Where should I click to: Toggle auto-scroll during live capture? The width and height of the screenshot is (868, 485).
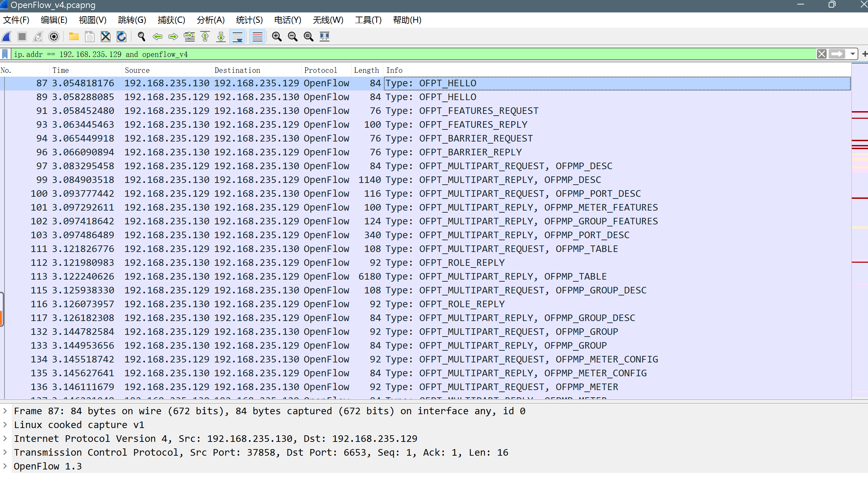238,37
